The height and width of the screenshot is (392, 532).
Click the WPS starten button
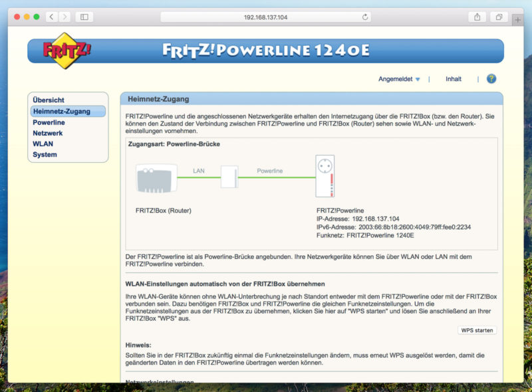[477, 330]
